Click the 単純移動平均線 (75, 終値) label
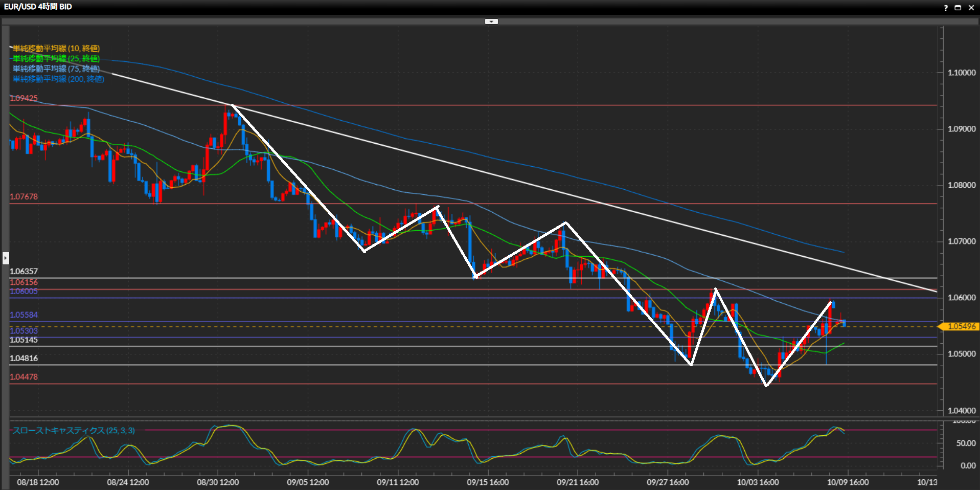980x490 pixels. click(56, 69)
